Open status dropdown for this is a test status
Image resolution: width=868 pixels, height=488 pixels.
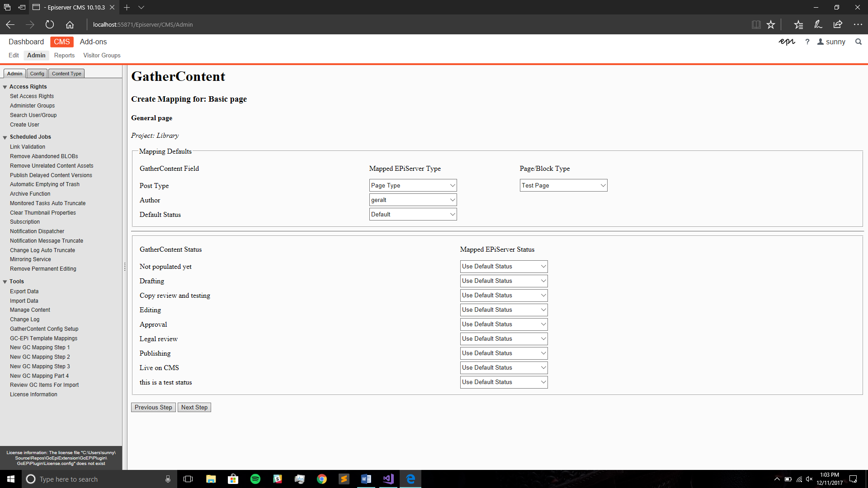tap(504, 382)
